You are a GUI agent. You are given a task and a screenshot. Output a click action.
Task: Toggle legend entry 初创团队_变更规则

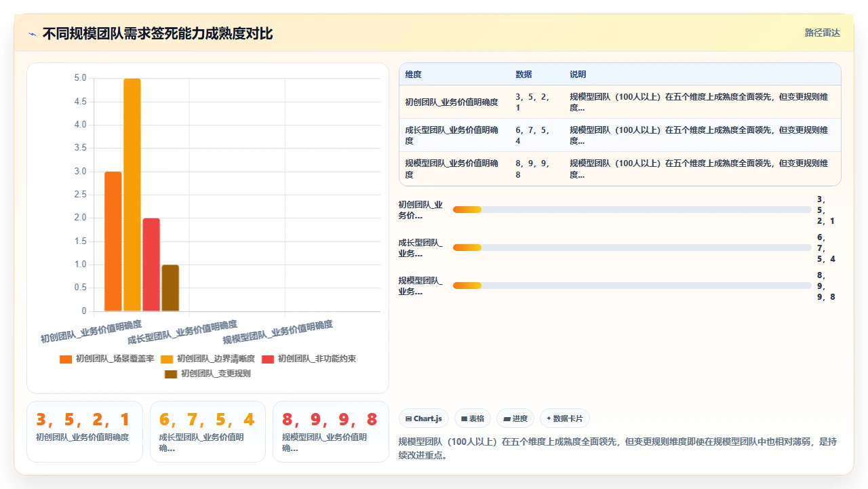coord(208,374)
